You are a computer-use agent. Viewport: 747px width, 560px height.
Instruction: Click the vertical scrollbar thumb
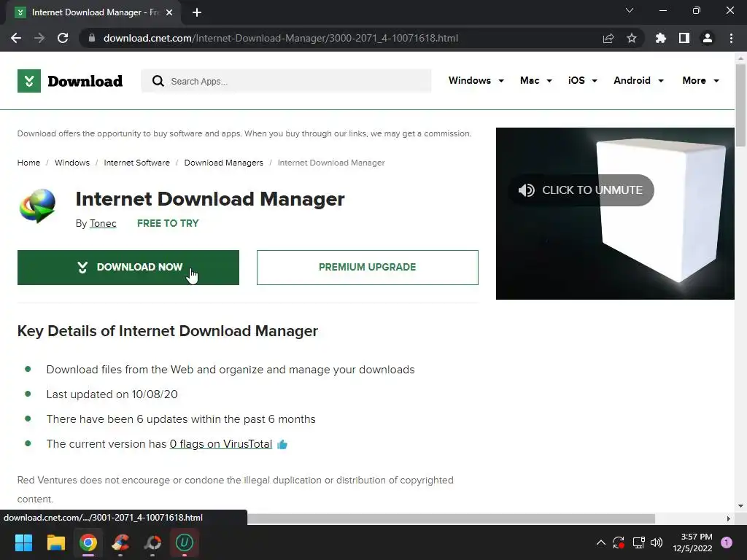coord(740,105)
